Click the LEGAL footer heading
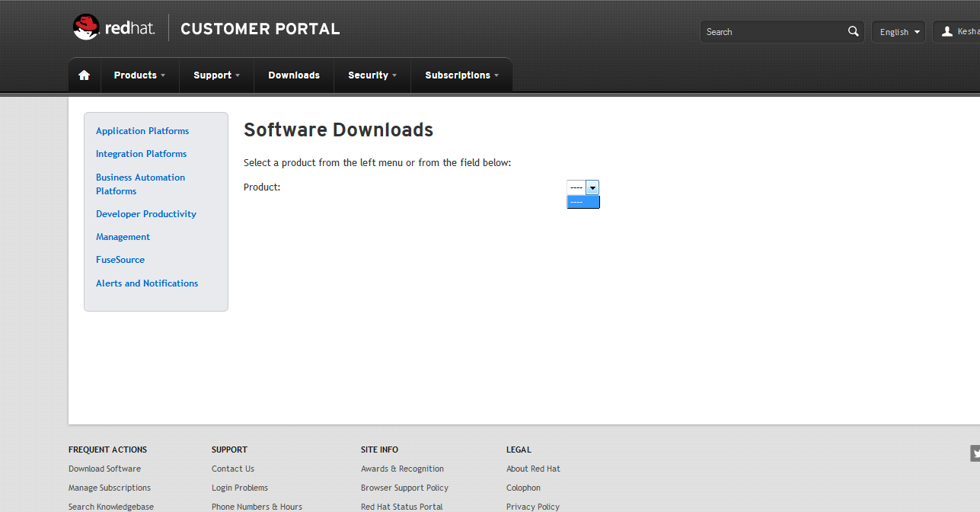Image resolution: width=980 pixels, height=512 pixels. click(519, 450)
